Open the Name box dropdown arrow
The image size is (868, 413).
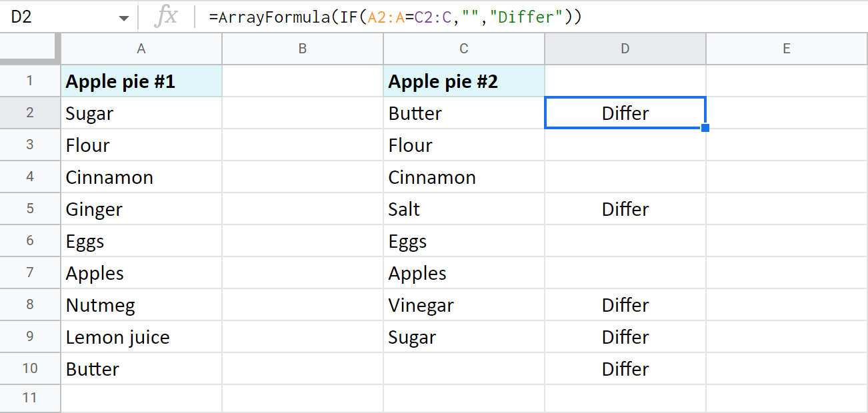[124, 18]
